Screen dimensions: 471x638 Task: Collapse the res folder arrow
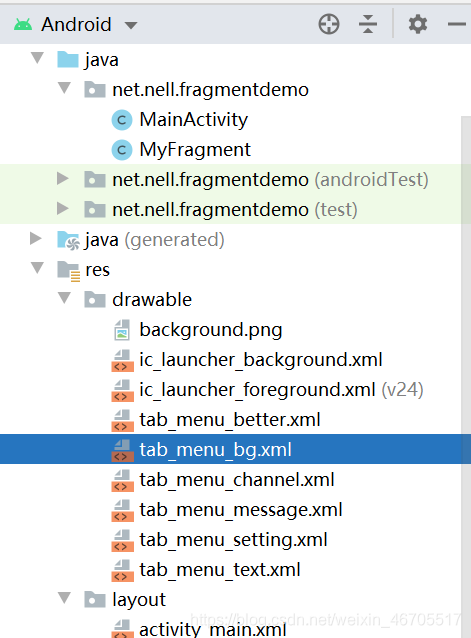point(37,268)
